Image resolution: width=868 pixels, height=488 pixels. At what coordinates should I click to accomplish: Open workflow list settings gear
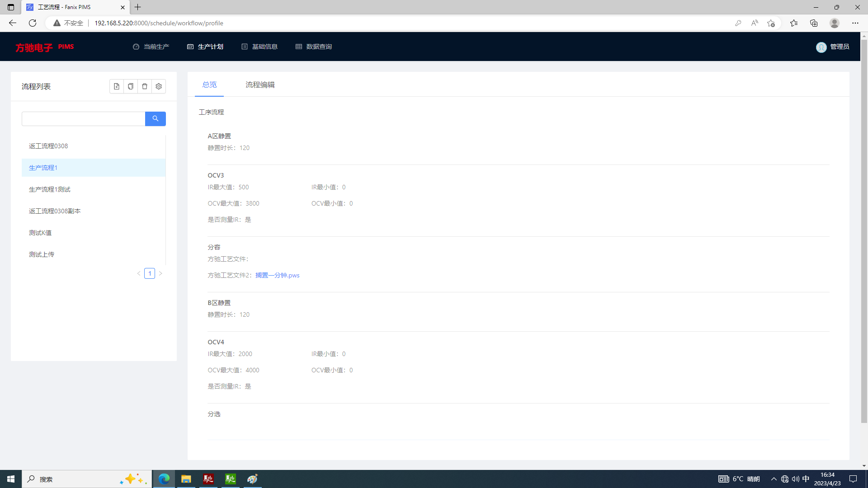click(x=159, y=86)
